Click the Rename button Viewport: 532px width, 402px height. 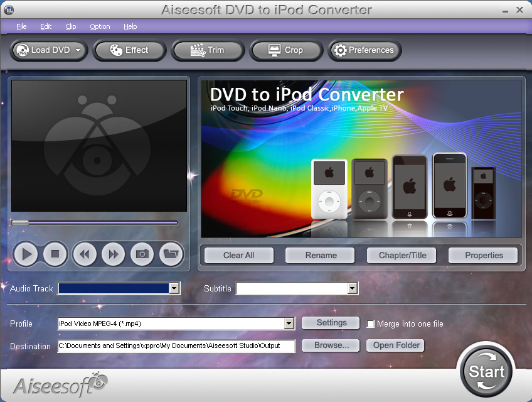click(321, 255)
